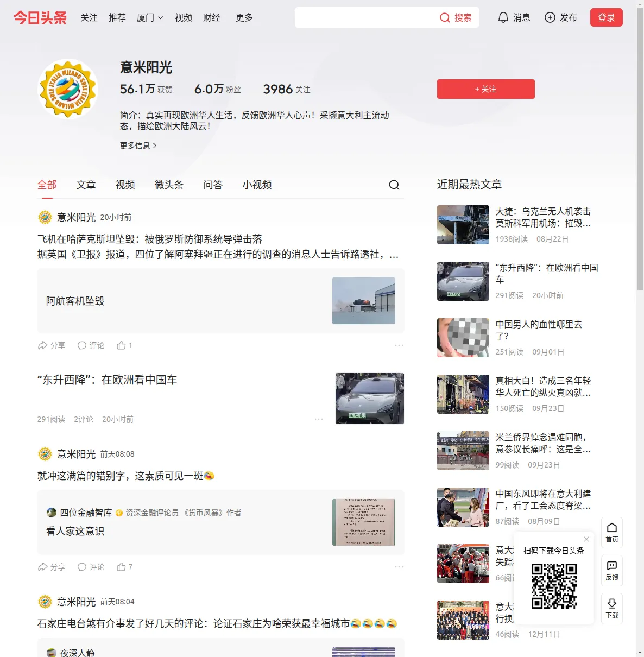The width and height of the screenshot is (644, 657).
Task: Share the 错别字 post
Action: (x=52, y=567)
